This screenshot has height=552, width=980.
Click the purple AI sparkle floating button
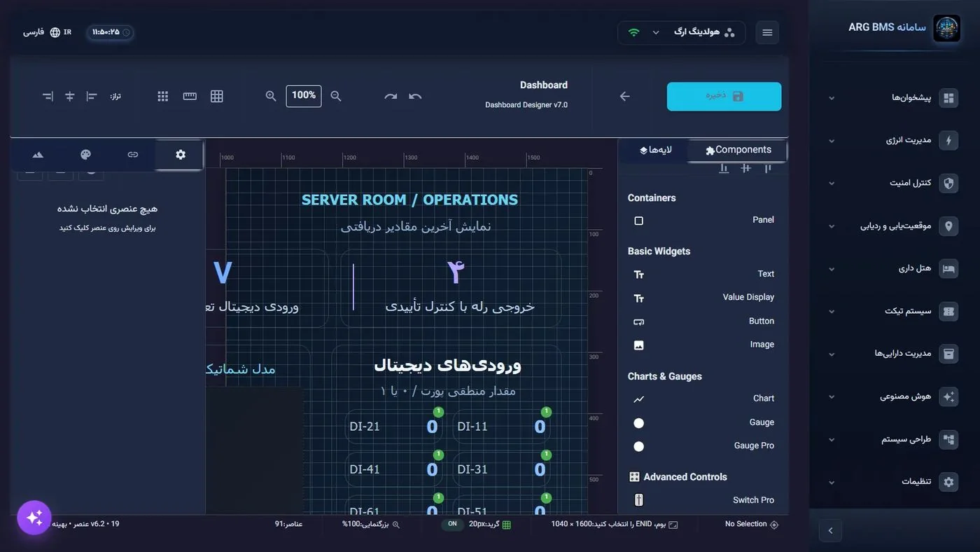tap(34, 518)
